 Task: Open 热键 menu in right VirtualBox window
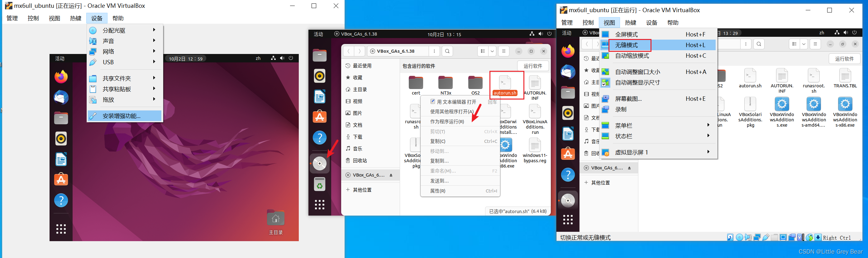click(630, 22)
